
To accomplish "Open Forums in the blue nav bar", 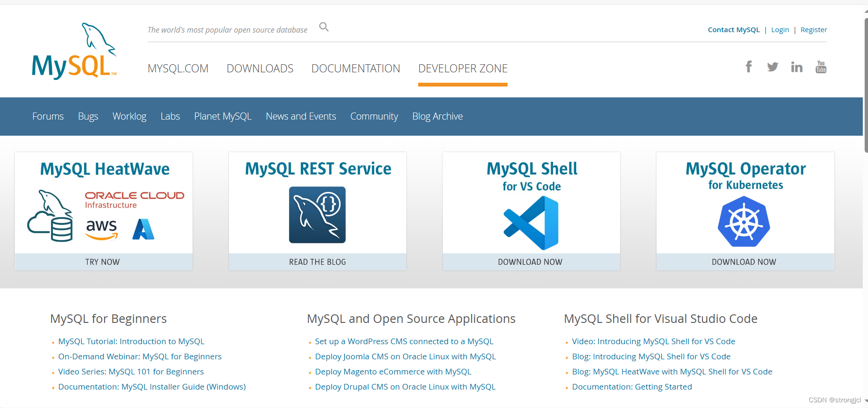I will 48,116.
